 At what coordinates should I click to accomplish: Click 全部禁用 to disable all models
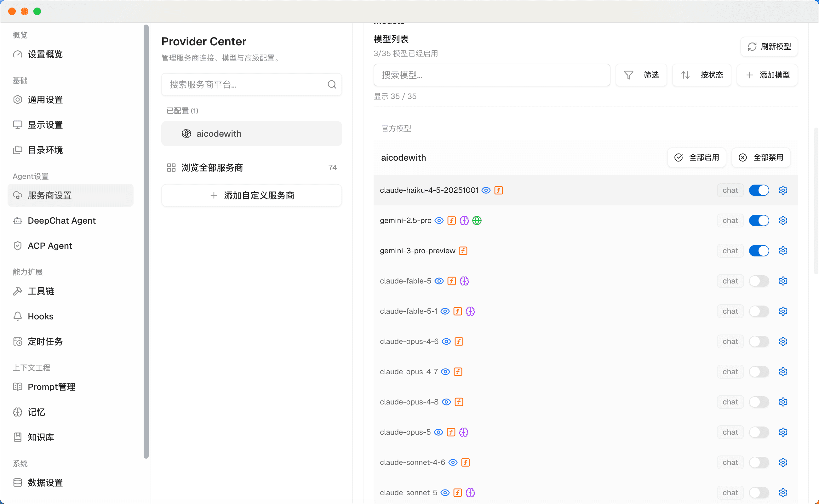click(761, 157)
